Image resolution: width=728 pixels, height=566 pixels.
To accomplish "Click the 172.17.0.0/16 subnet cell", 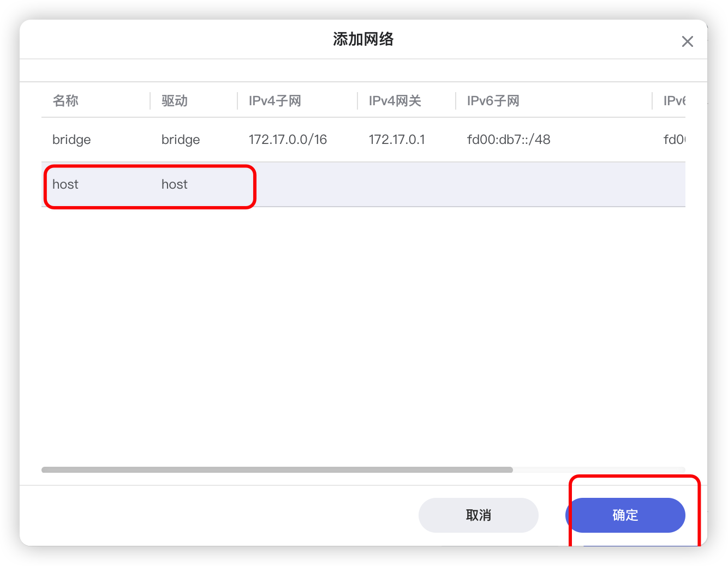I will 288,140.
